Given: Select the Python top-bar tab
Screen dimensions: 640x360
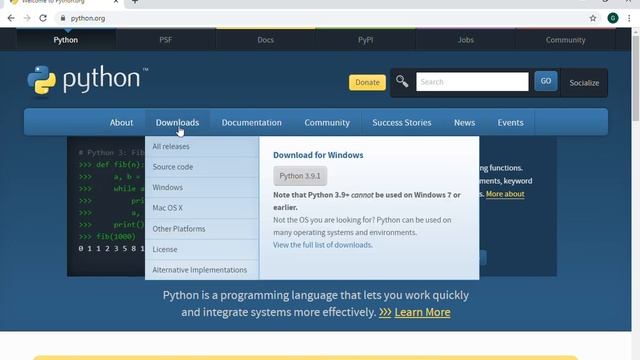Looking at the screenshot, I should pyautogui.click(x=66, y=40).
